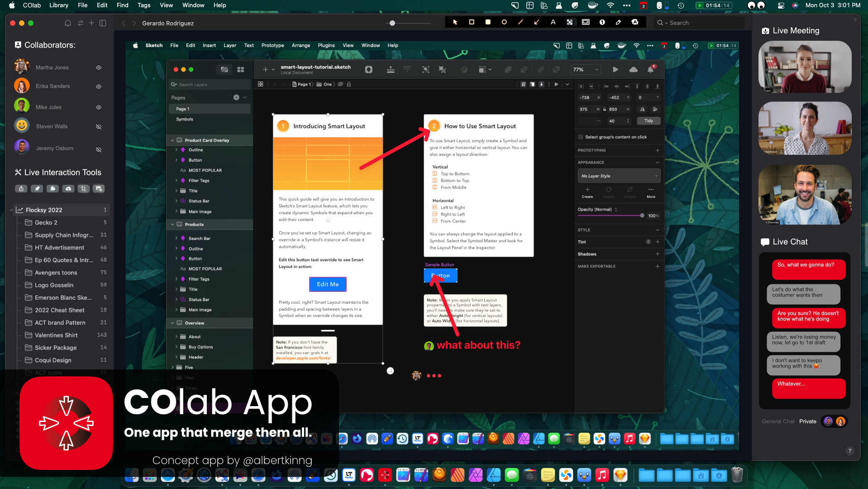Screen dimensions: 868x489
Task: Show hidden collaborator Steven Walls
Action: point(99,127)
